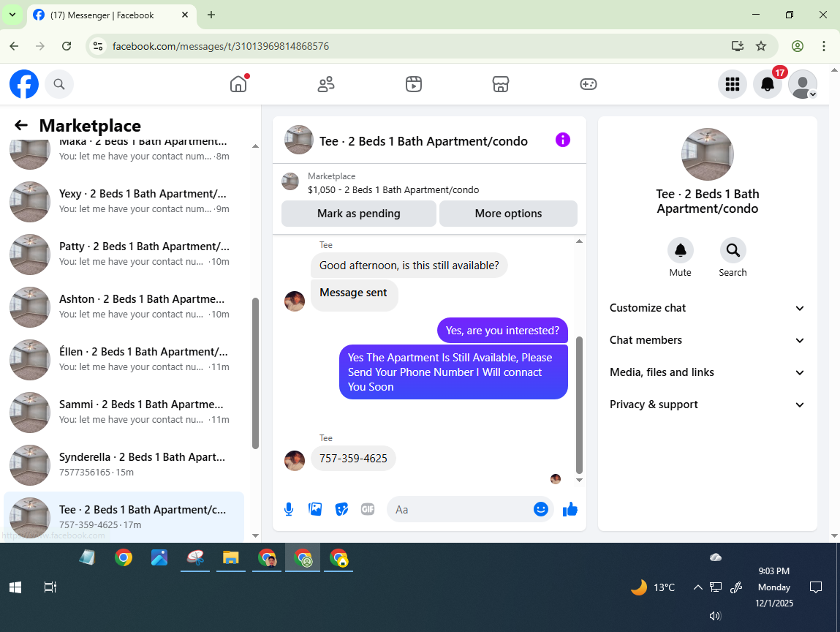840x632 pixels.
Task: Open the install app icon in address bar
Action: [738, 46]
